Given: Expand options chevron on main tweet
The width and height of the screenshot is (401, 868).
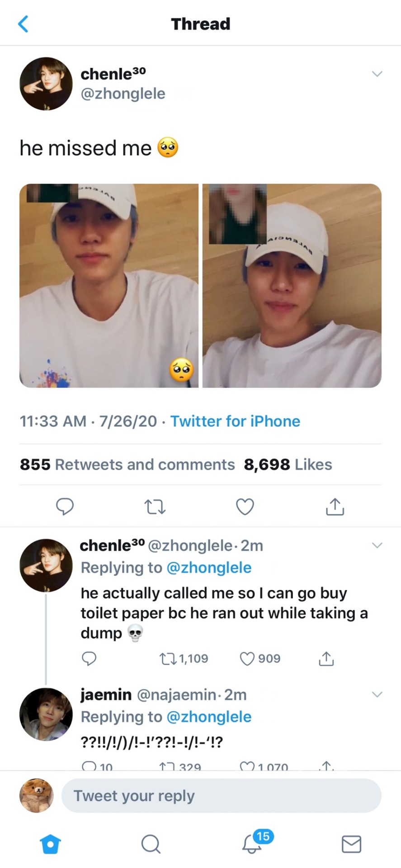Looking at the screenshot, I should coord(377,74).
